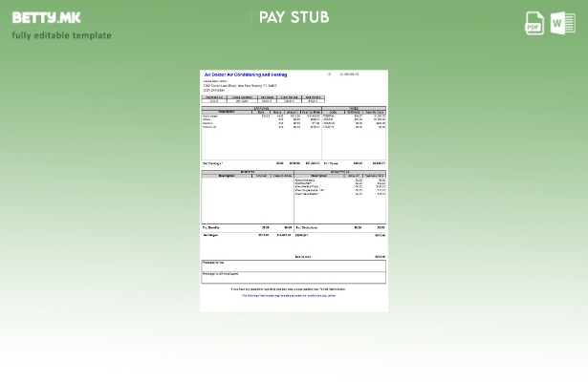Viewport: 588px width, 382px height.
Task: Click the Tot. Earnings row label
Action: pos(212,163)
